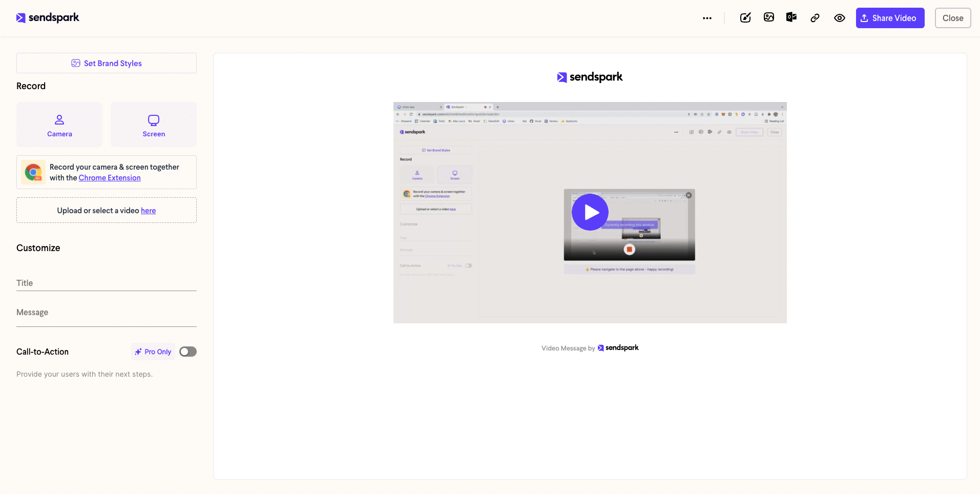Click the Message input field
The width and height of the screenshot is (980, 494).
[107, 314]
